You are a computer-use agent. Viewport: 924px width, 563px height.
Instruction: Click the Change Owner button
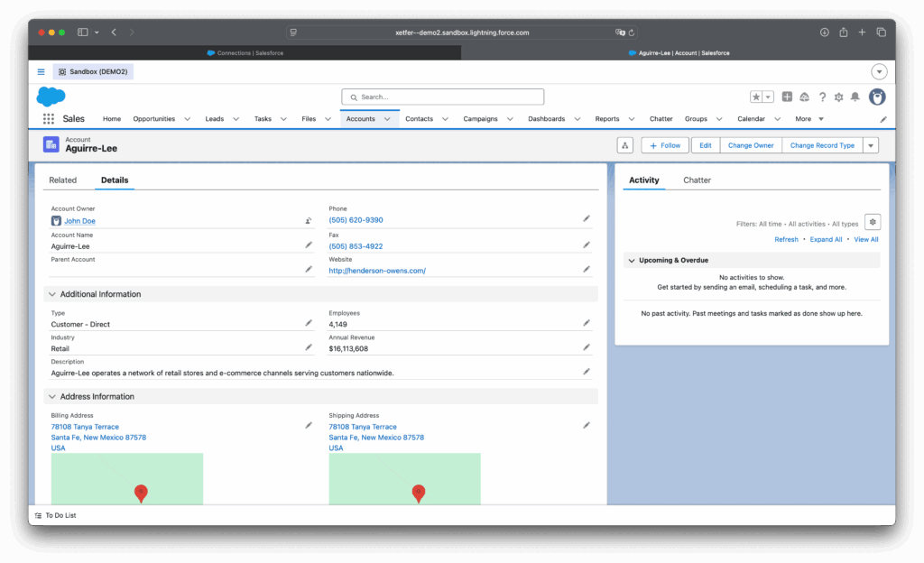[x=750, y=145]
